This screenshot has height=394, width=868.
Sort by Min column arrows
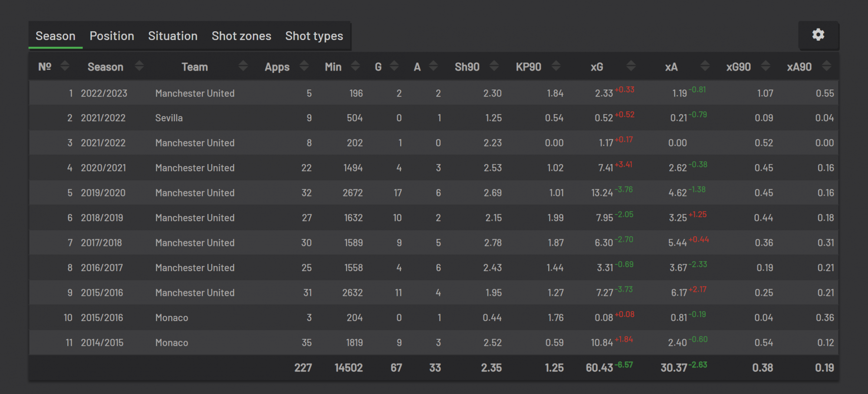click(x=355, y=66)
